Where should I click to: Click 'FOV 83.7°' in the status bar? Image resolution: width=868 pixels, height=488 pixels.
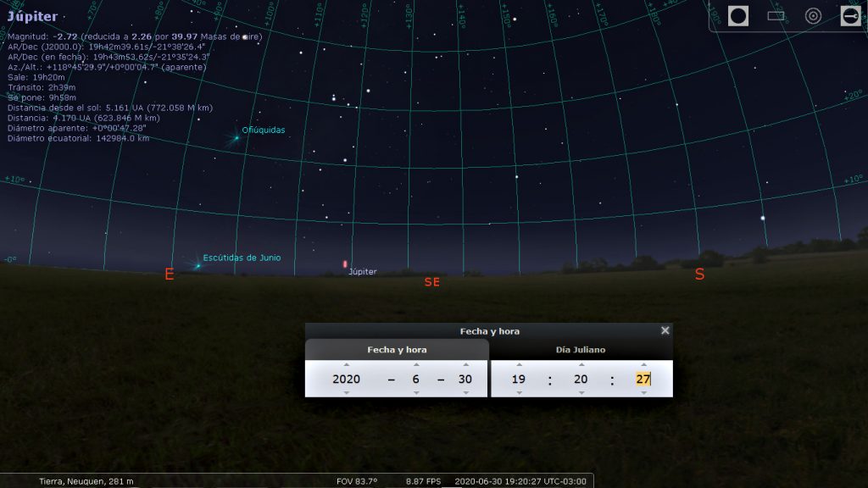357,481
